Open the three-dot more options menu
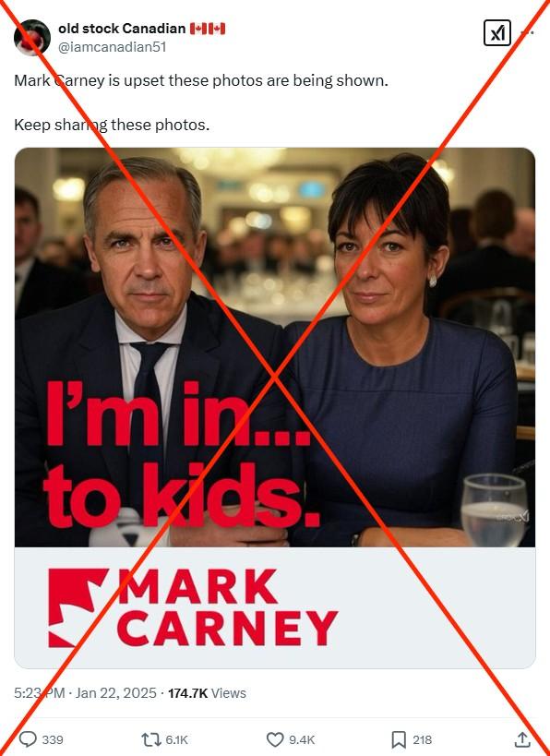 (528, 33)
